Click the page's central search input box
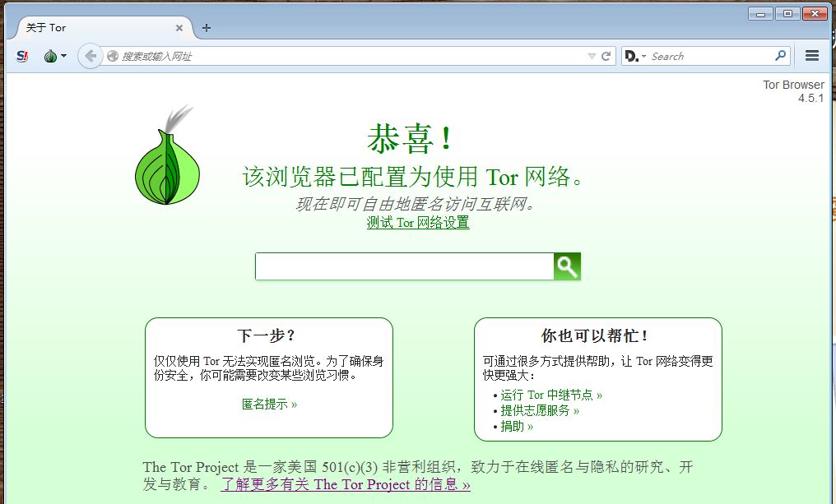 [x=405, y=266]
